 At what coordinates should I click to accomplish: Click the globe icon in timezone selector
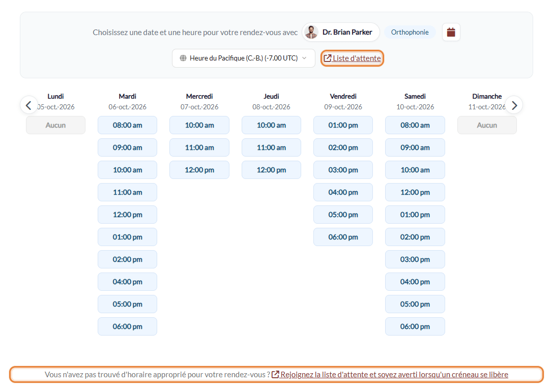coord(183,58)
